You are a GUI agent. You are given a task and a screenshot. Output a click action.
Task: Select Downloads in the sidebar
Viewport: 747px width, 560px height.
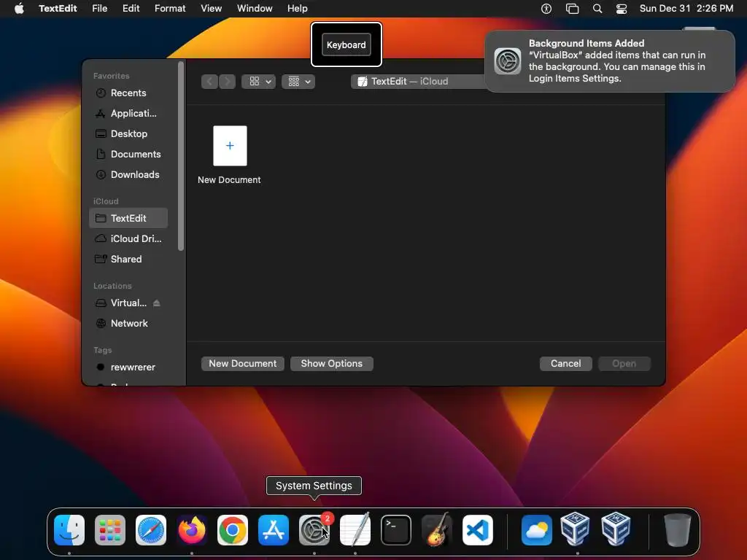coord(128,175)
